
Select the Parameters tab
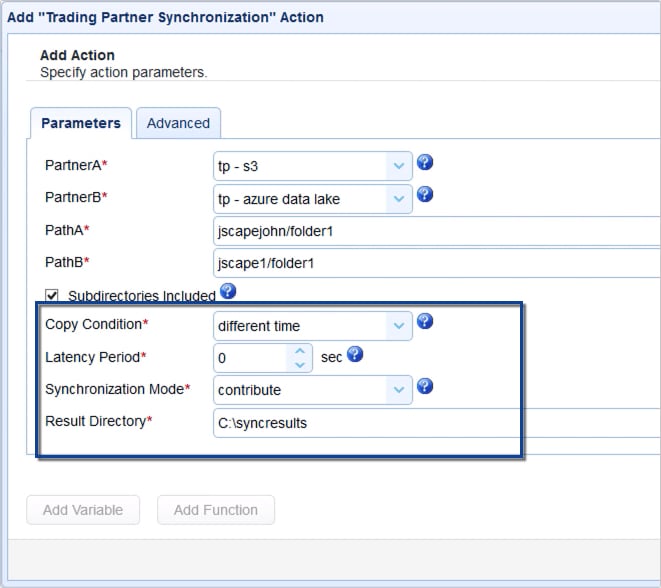[x=81, y=123]
